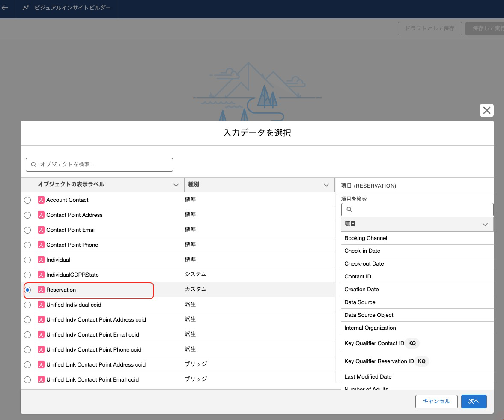The image size is (504, 420).
Task: Open the ビジュアルインサイトビルダー tab
Action: (x=66, y=8)
